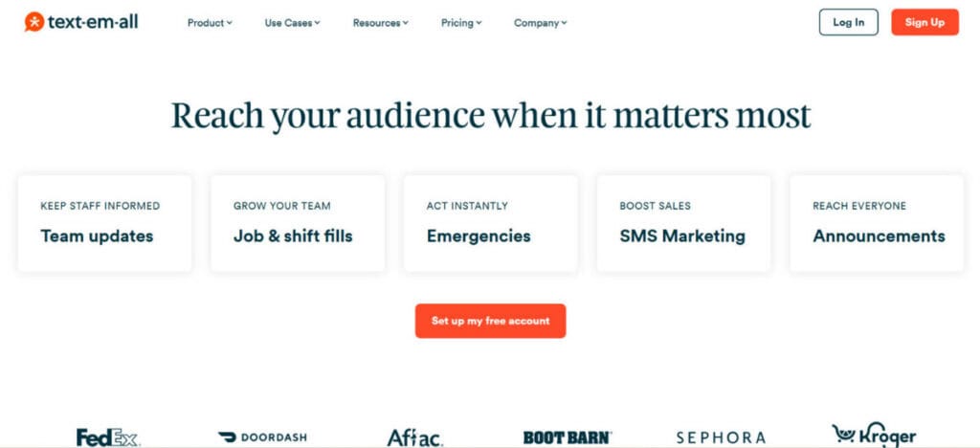The height and width of the screenshot is (448, 980).
Task: Open the Company menu
Action: coord(540,22)
